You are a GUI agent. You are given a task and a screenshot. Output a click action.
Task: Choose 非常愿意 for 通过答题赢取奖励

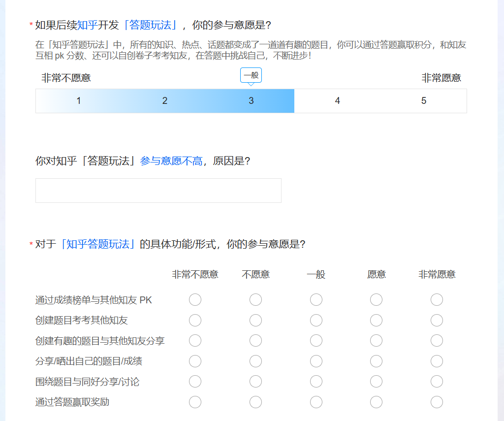click(437, 402)
